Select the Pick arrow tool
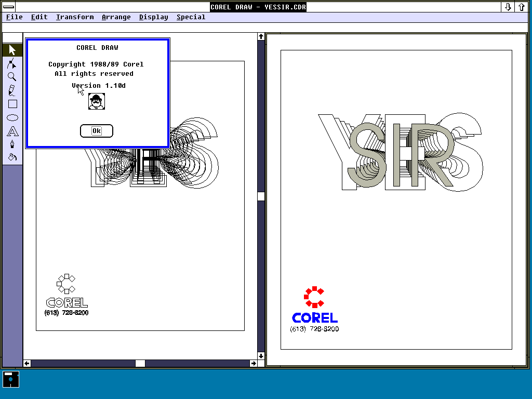This screenshot has height=399, width=532. click(x=12, y=50)
